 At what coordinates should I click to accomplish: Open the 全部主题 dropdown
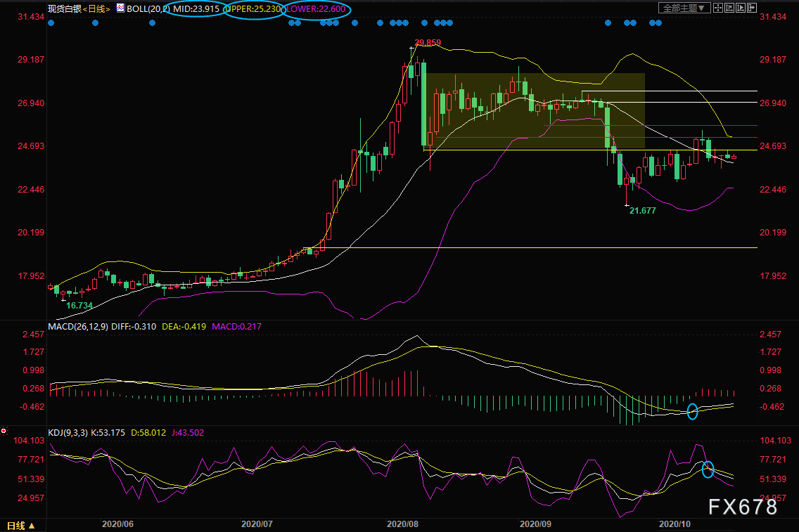682,8
